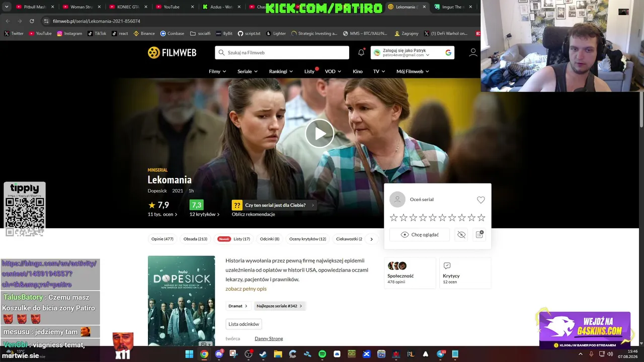Rate the series one star
This screenshot has height=362, width=644.
coord(394,218)
